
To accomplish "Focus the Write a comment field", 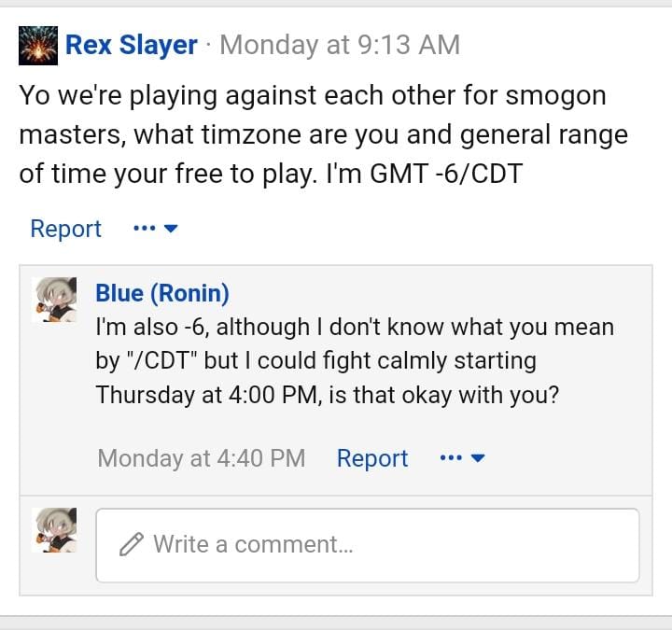I will (x=368, y=545).
